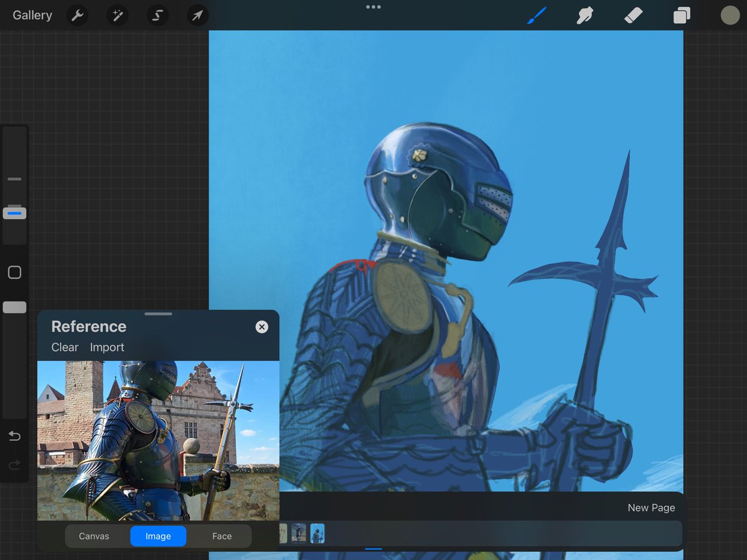Switch Reference panel to Face mode
This screenshot has height=560, width=747.
222,536
